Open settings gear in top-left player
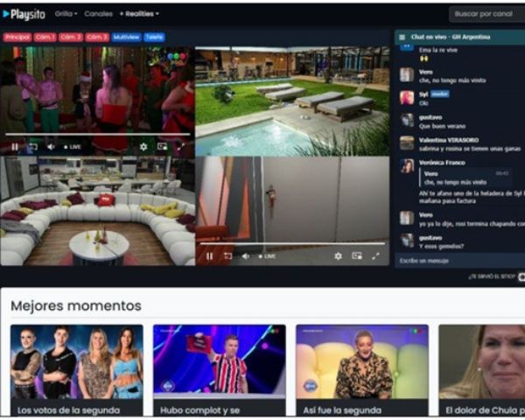Image resolution: width=525 pixels, height=420 pixels. pos(143,146)
